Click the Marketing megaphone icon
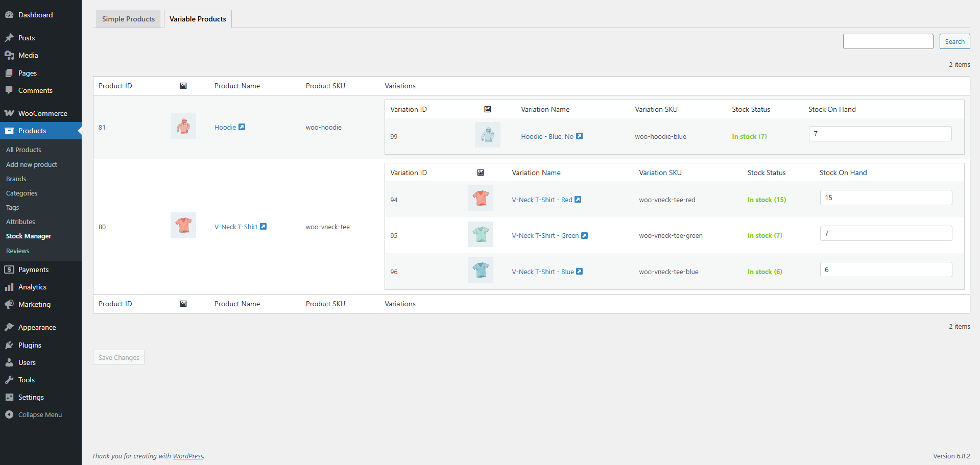Image resolution: width=980 pixels, height=465 pixels. 9,304
